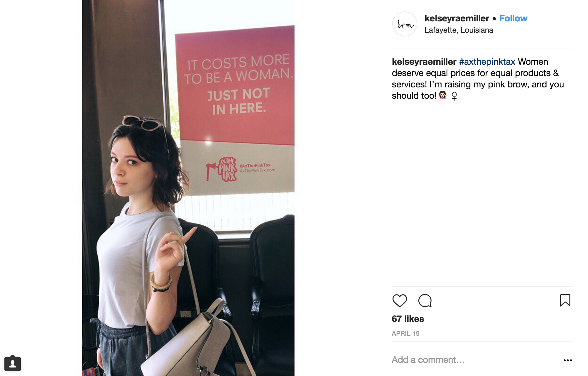Like the post with the heart icon
This screenshot has width=588, height=376.
point(399,301)
